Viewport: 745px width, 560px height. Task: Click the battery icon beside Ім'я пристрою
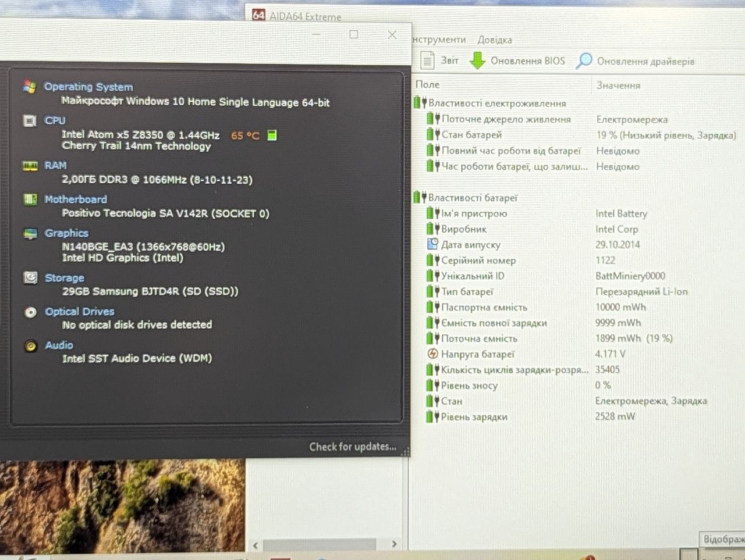tap(433, 213)
